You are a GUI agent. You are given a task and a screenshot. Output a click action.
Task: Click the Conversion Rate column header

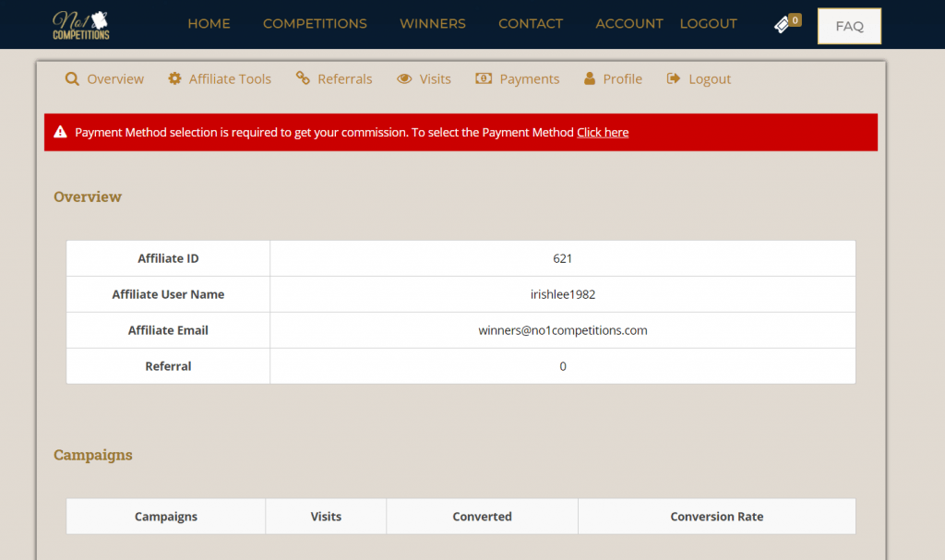716,517
